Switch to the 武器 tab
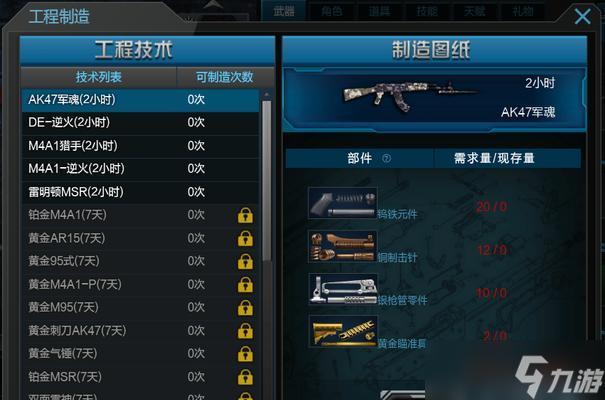605x400 pixels. (284, 11)
